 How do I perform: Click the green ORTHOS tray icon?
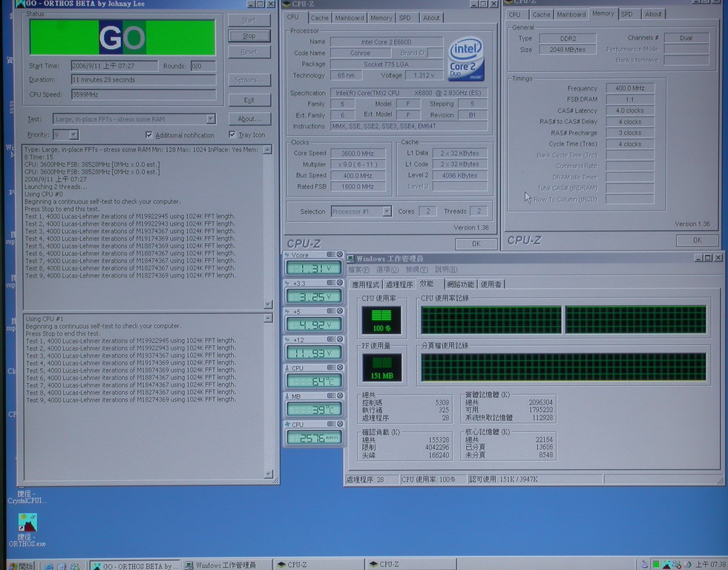point(655,564)
